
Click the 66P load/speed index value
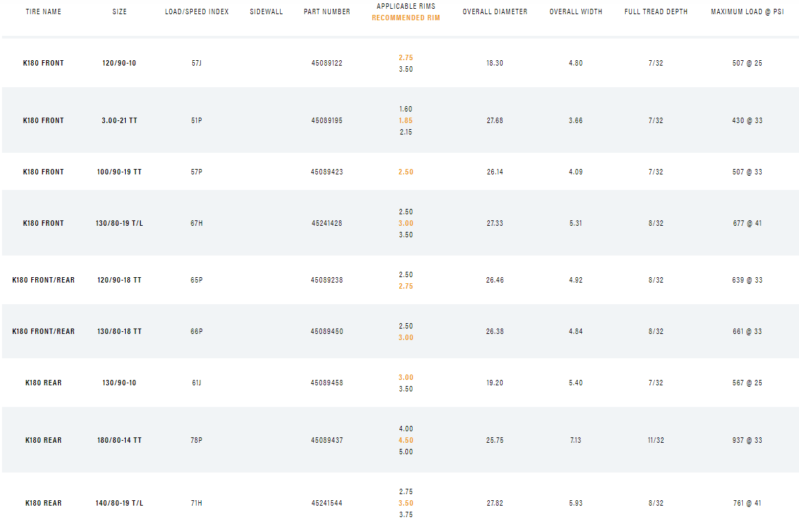tap(197, 332)
